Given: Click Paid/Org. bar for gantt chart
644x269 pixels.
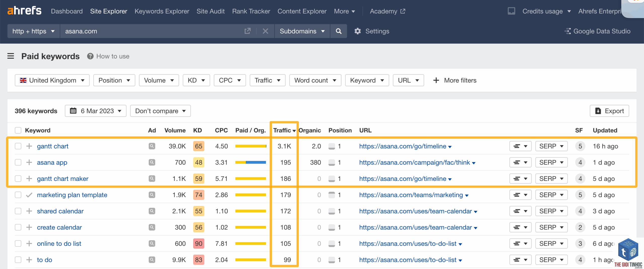Looking at the screenshot, I should (x=251, y=146).
